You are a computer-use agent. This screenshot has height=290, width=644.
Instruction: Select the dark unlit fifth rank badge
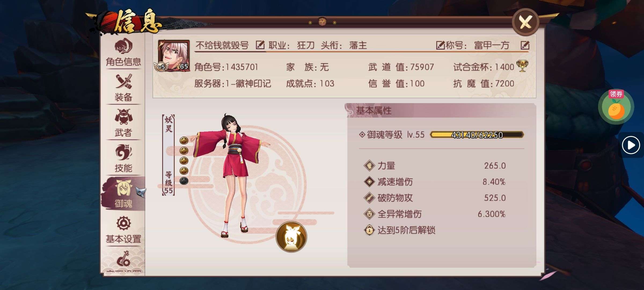pos(184,181)
